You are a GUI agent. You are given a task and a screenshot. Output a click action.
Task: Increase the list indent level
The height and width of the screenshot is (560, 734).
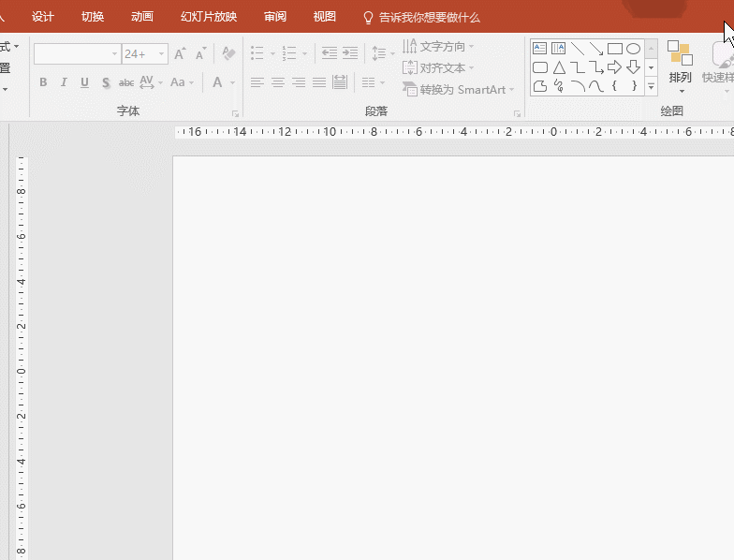[x=350, y=54]
